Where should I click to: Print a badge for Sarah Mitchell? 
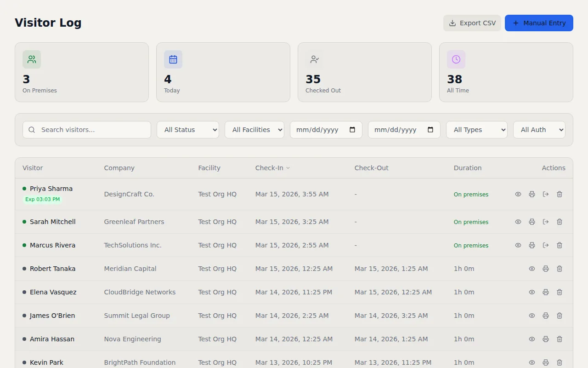[x=532, y=222]
